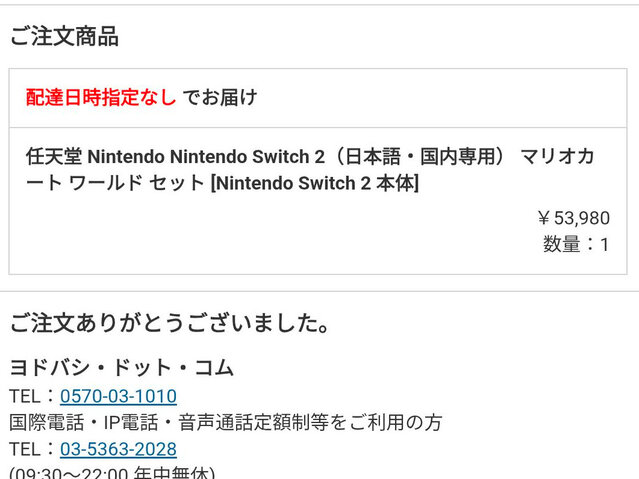Tap the 03-5363-2028 phone number link
This screenshot has width=639, height=479.
(118, 449)
